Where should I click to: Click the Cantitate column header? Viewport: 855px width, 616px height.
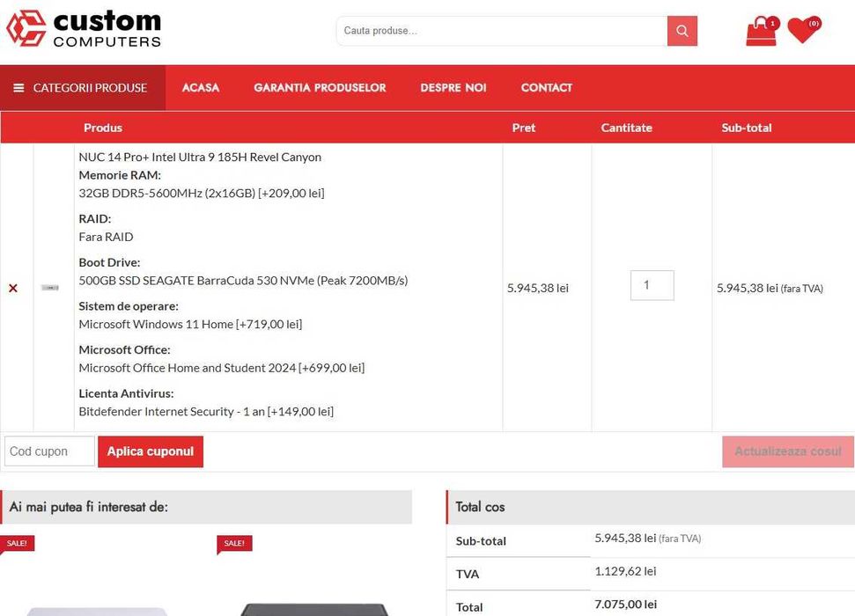(x=627, y=128)
